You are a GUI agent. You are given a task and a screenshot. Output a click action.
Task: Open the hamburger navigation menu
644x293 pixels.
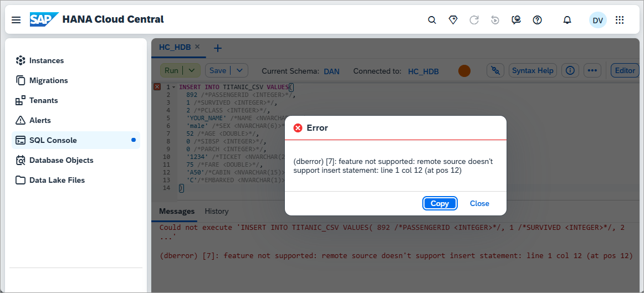(x=16, y=20)
